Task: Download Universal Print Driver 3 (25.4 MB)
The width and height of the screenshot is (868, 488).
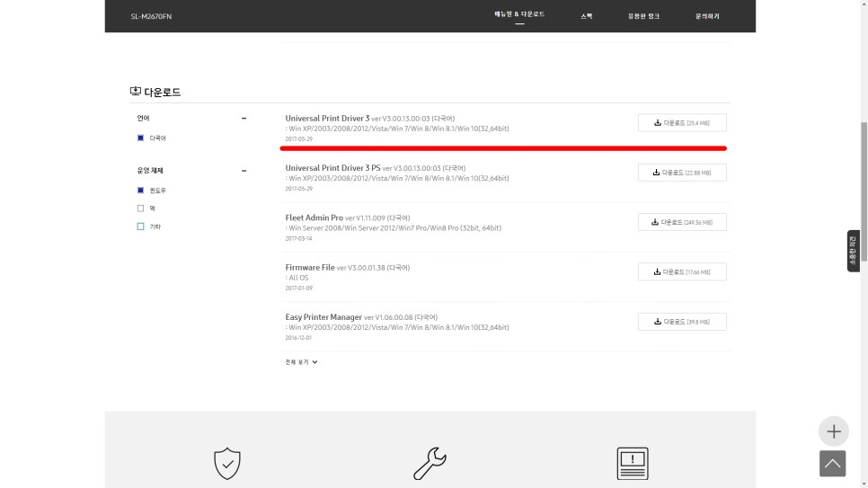Action: tap(682, 123)
